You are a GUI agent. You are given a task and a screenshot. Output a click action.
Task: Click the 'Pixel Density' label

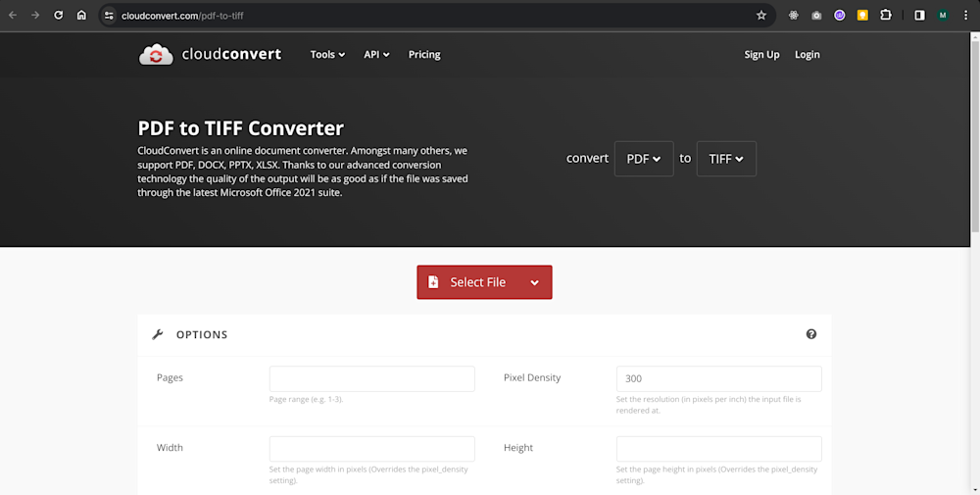tap(532, 377)
